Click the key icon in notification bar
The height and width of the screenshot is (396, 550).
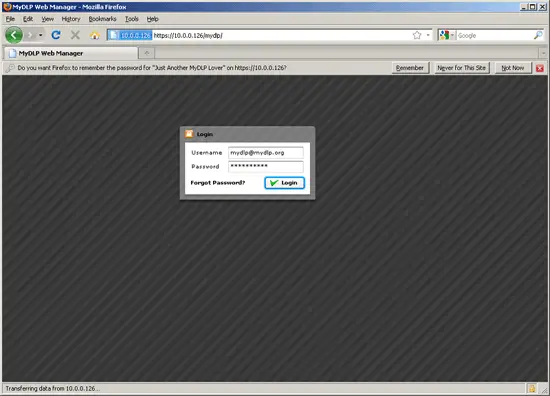[x=10, y=68]
